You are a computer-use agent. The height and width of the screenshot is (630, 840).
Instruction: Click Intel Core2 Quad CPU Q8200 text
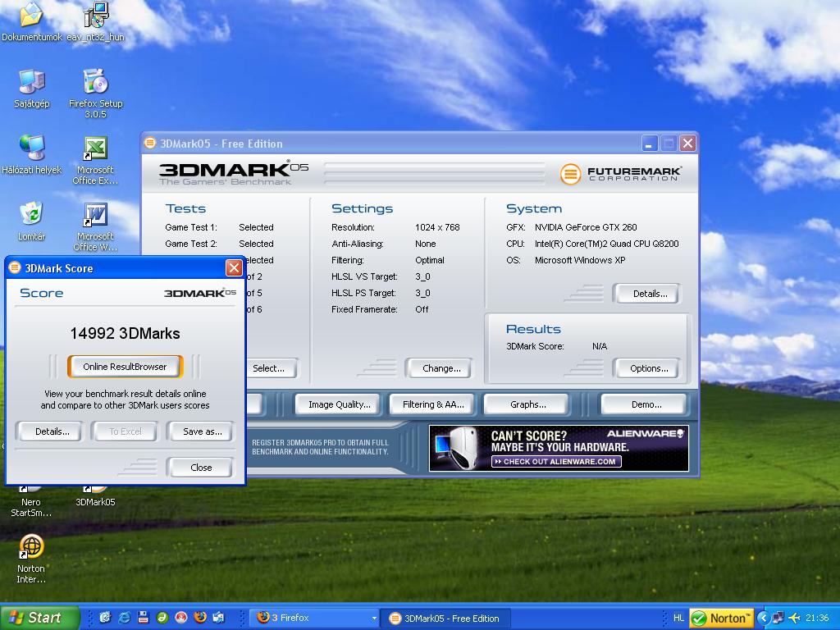click(606, 244)
